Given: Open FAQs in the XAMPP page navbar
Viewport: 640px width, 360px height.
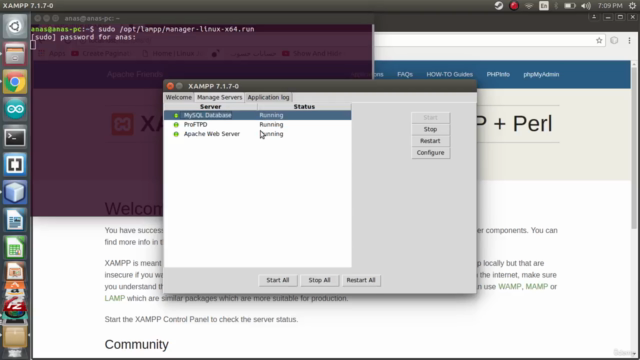Looking at the screenshot, I should pyautogui.click(x=405, y=74).
